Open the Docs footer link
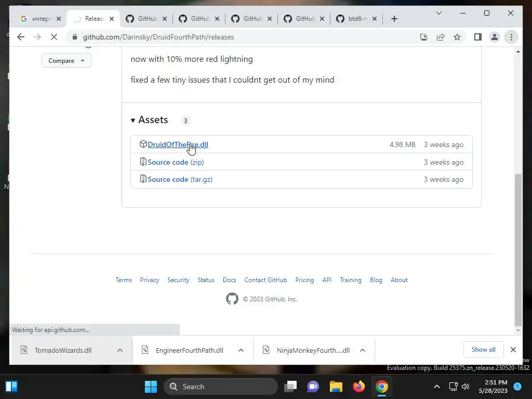 [229, 280]
